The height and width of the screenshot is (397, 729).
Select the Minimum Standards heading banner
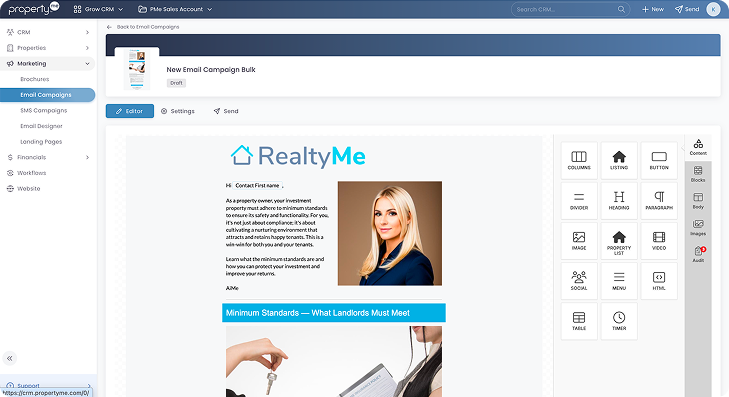[x=334, y=313]
